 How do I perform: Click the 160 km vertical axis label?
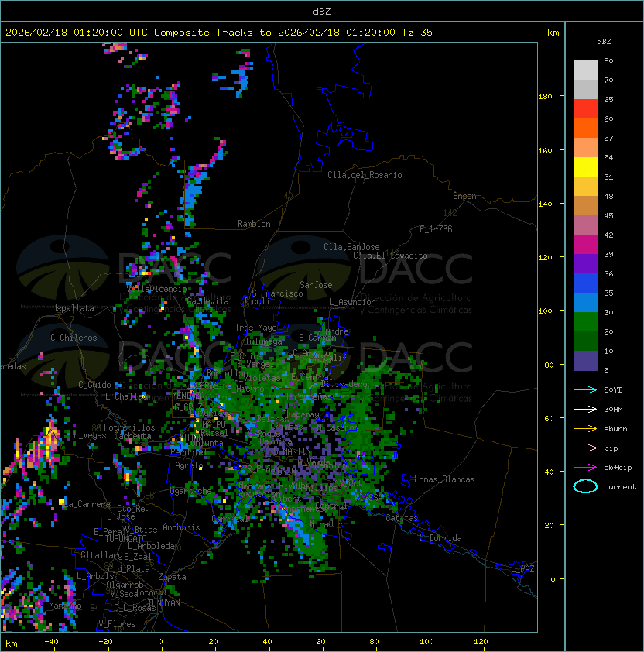545,150
